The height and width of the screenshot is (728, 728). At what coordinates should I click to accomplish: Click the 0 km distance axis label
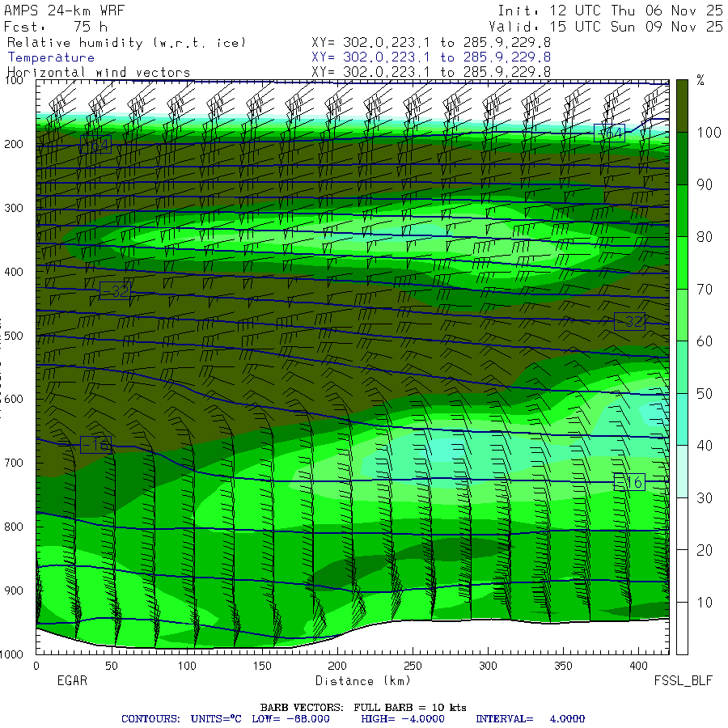[36, 666]
